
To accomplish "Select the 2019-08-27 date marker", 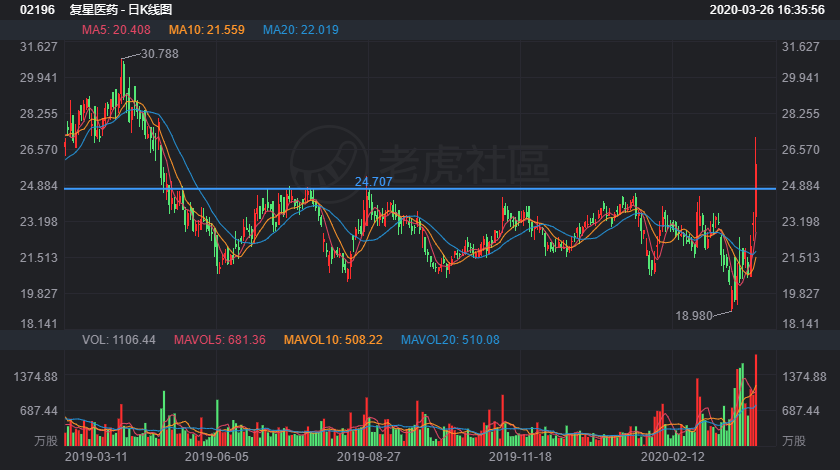I will [x=368, y=456].
